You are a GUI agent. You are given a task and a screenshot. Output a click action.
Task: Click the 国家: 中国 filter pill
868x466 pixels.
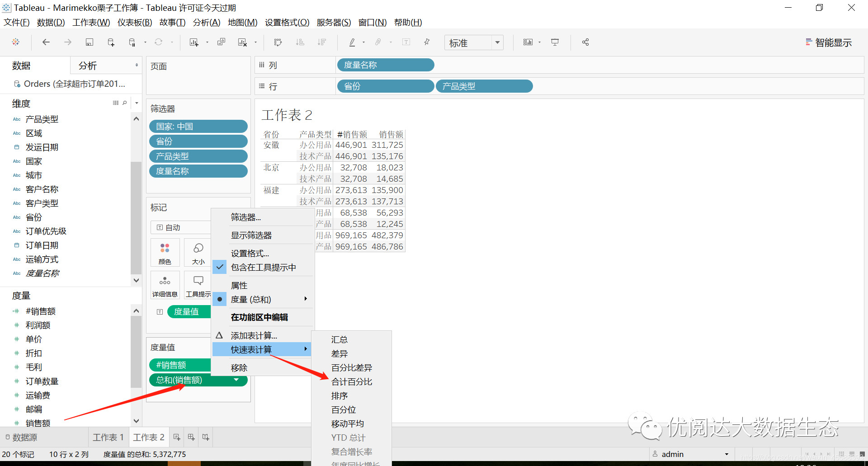pos(198,126)
